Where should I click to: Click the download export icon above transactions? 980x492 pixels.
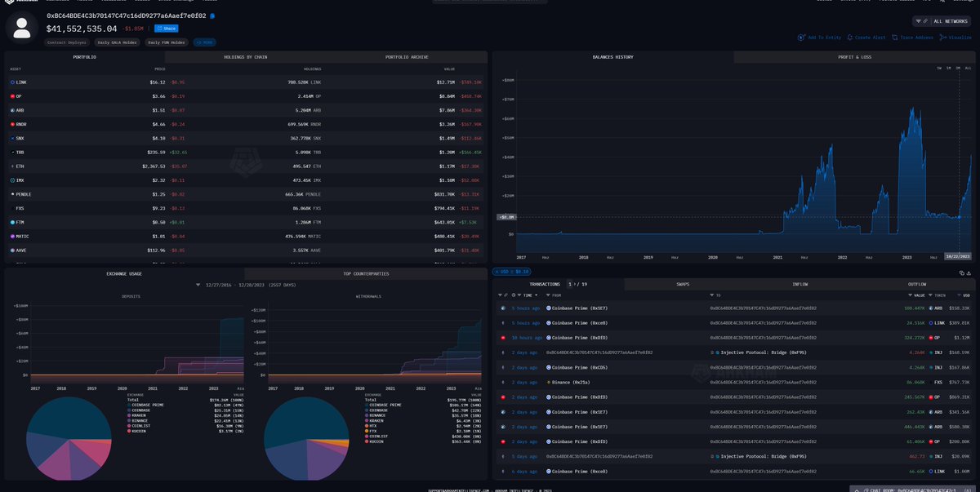tap(969, 273)
